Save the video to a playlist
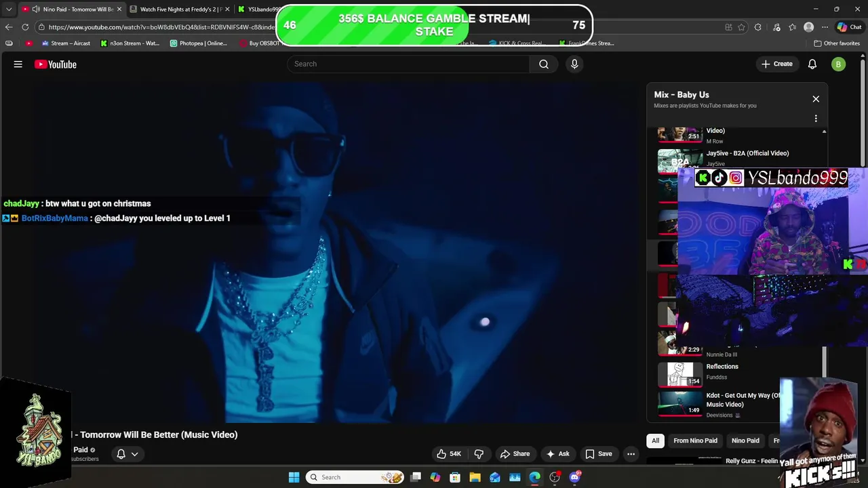The width and height of the screenshot is (868, 488). click(599, 454)
